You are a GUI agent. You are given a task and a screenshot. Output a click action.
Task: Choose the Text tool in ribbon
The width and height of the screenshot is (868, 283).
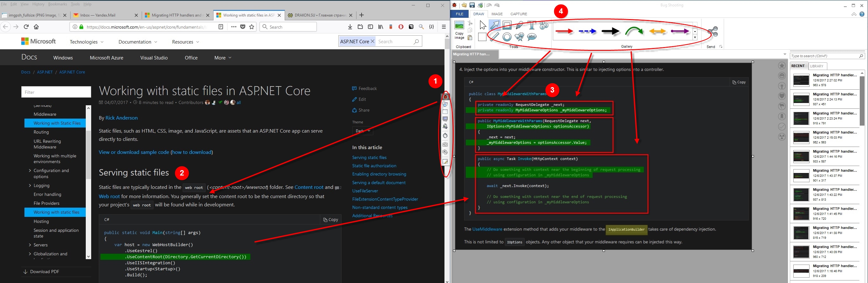[532, 25]
